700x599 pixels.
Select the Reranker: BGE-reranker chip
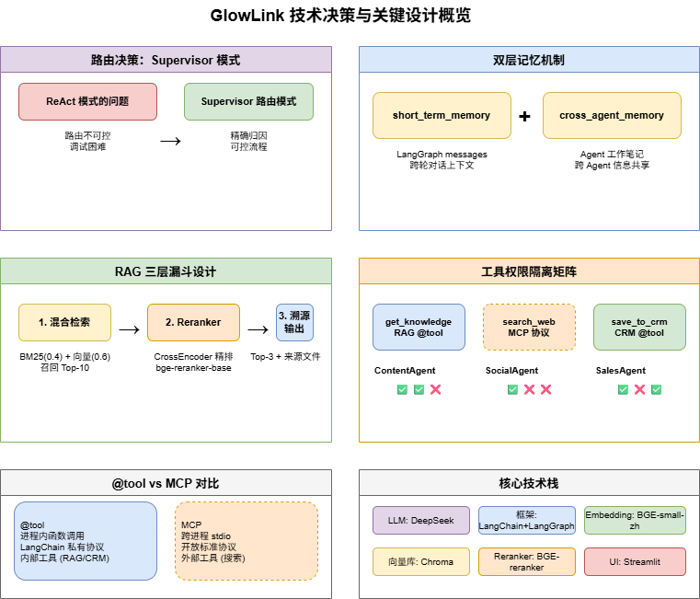click(527, 561)
